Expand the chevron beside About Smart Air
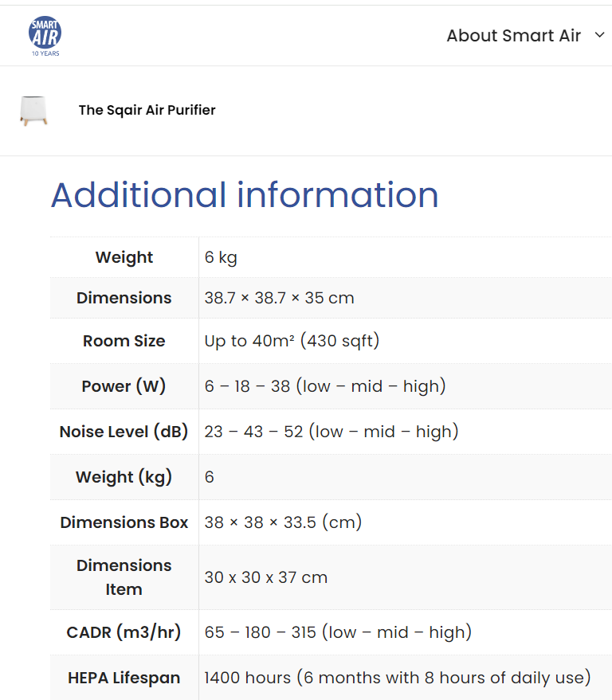Image resolution: width=612 pixels, height=700 pixels. 600,36
